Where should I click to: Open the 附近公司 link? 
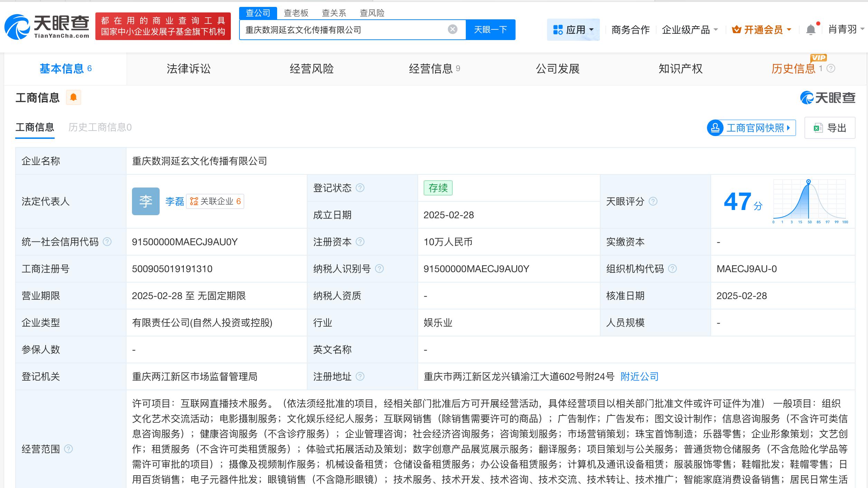click(639, 376)
